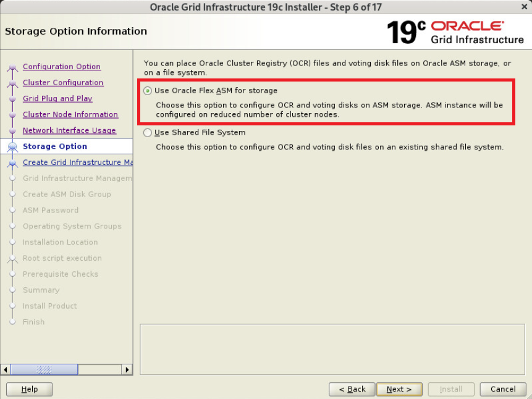The width and height of the screenshot is (532, 399).
Task: Click the Cancel button
Action: 503,389
